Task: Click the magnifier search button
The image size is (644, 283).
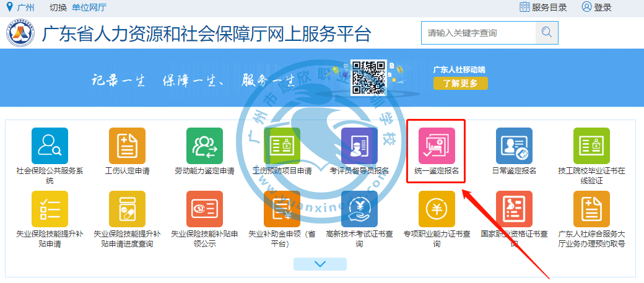Action: pyautogui.click(x=546, y=33)
